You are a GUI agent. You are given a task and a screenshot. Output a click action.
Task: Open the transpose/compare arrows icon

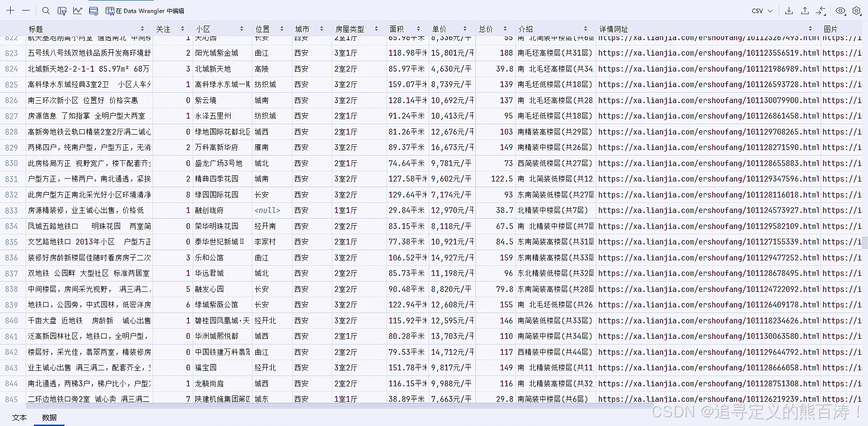[x=821, y=11]
